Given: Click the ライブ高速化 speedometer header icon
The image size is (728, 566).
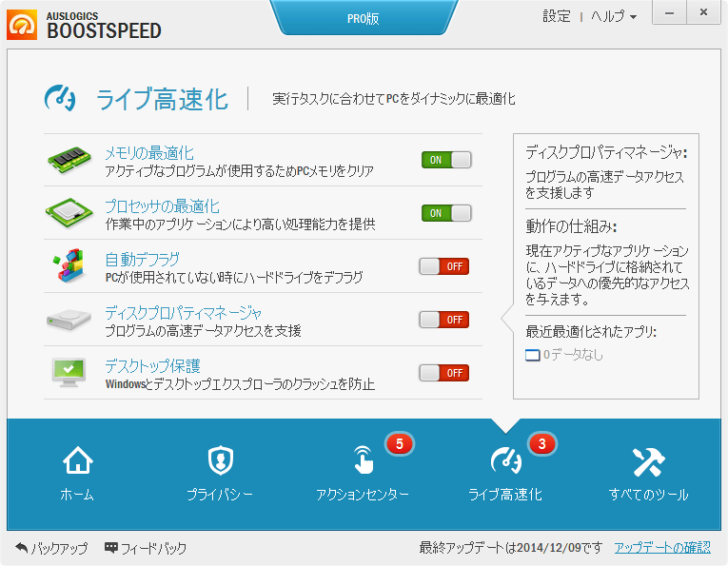Looking at the screenshot, I should coord(60,98).
